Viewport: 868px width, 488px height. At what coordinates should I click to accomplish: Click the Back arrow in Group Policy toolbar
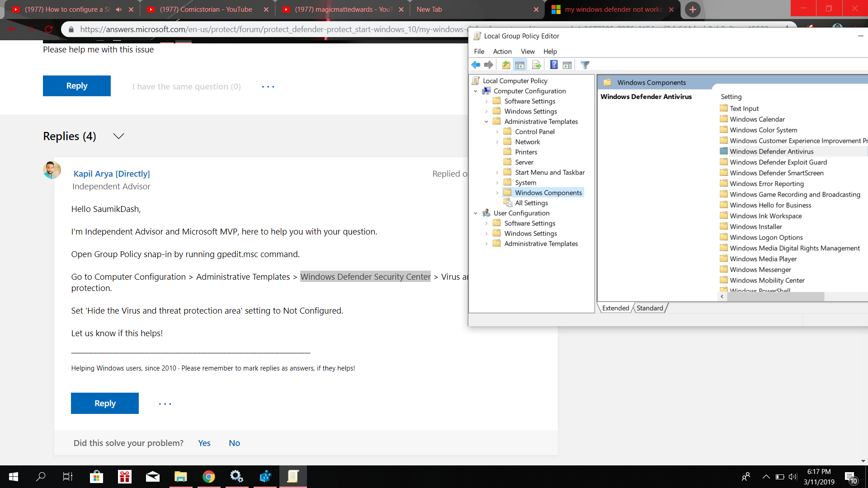tap(476, 65)
